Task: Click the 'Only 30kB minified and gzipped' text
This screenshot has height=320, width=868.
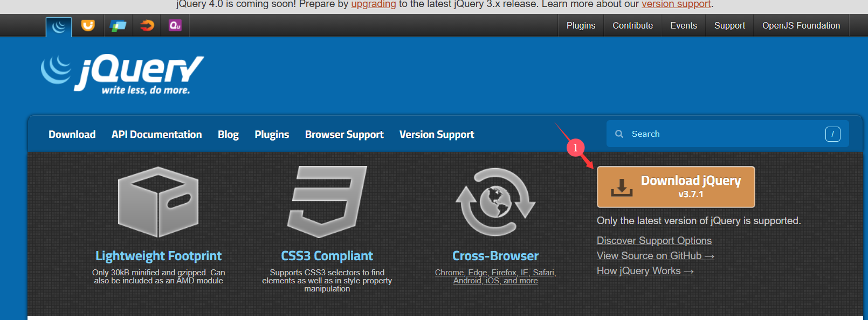Action: [x=159, y=276]
